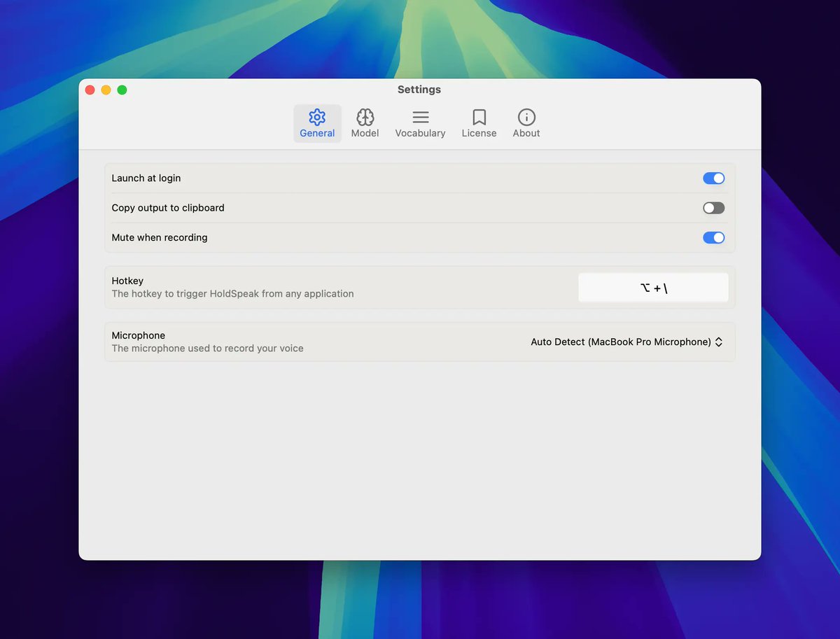
Task: Close the Settings window with the red button
Action: [90, 90]
